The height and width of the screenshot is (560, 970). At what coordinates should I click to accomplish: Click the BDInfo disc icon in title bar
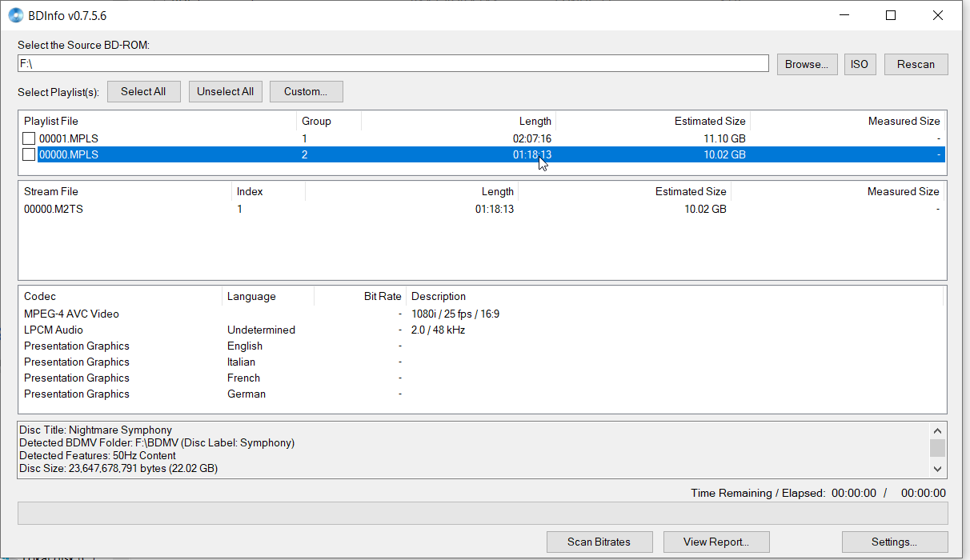pyautogui.click(x=15, y=15)
